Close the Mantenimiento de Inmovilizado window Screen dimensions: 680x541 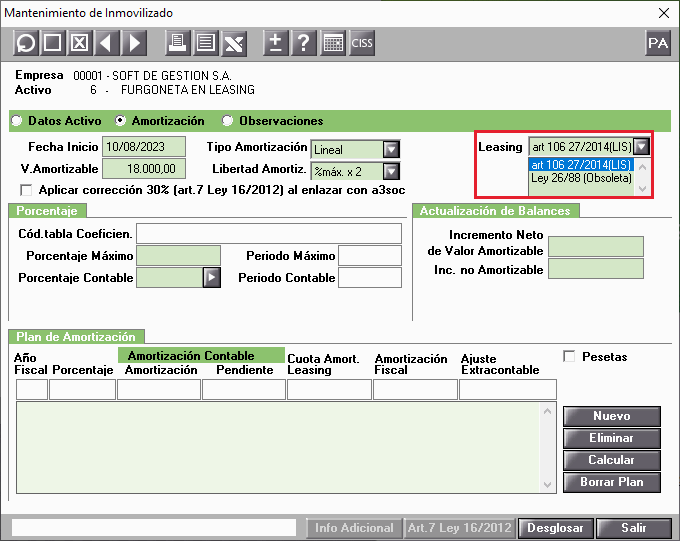664,13
